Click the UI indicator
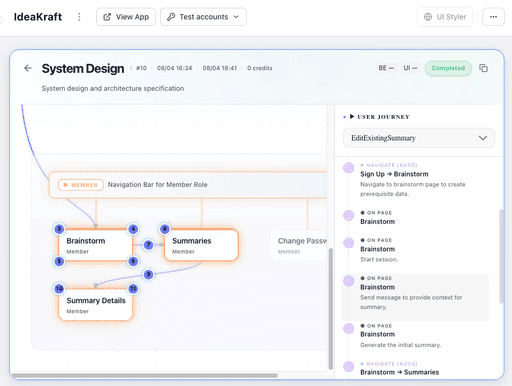 (x=410, y=68)
